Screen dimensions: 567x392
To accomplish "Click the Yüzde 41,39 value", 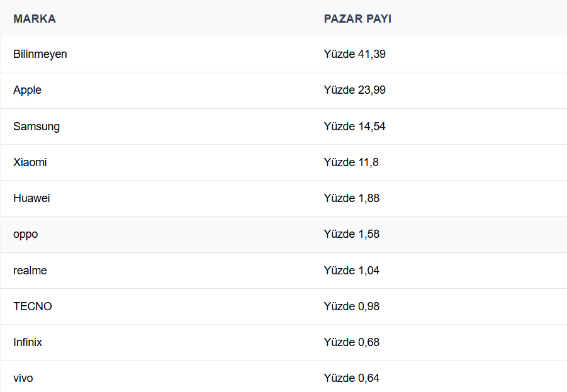I will click(x=355, y=54).
